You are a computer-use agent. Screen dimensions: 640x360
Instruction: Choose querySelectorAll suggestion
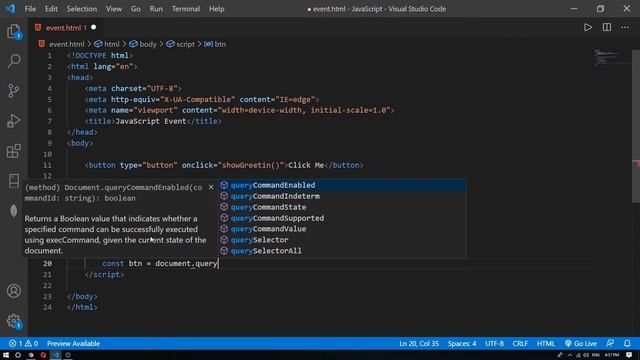342,251
